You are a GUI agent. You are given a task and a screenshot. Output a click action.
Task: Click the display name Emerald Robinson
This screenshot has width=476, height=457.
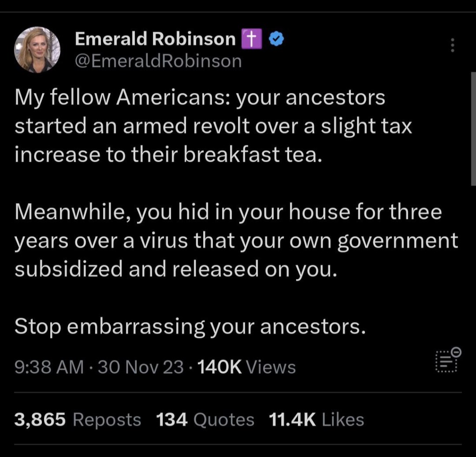(155, 40)
